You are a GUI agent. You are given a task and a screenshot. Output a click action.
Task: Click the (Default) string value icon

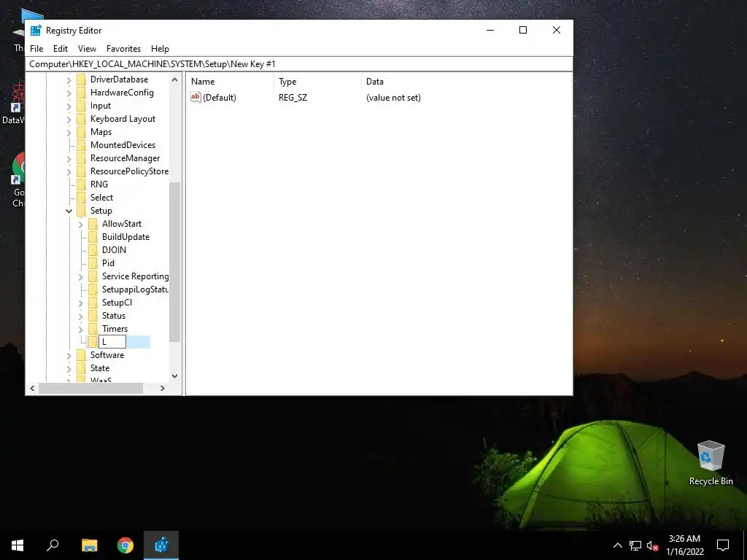pos(196,97)
